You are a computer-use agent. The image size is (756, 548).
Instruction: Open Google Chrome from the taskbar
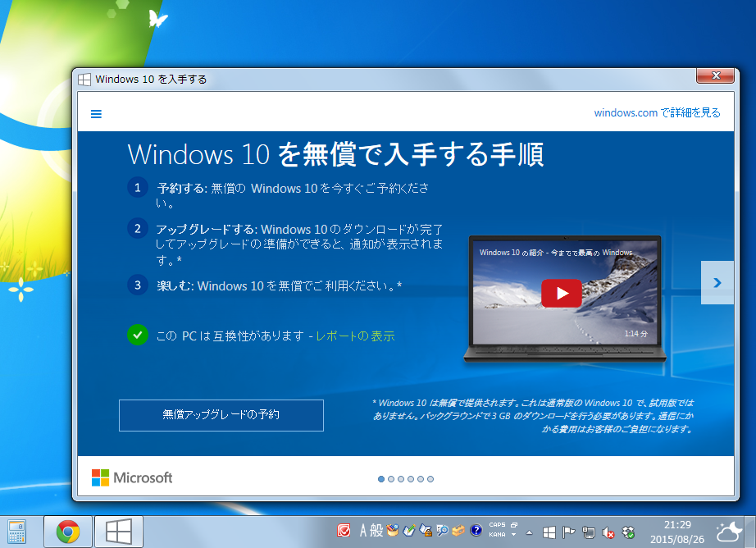coord(68,532)
